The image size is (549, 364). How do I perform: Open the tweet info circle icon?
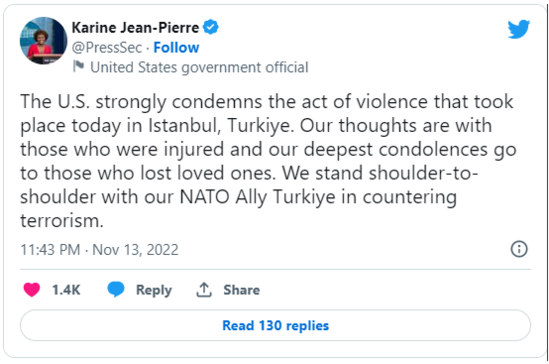[x=519, y=249]
